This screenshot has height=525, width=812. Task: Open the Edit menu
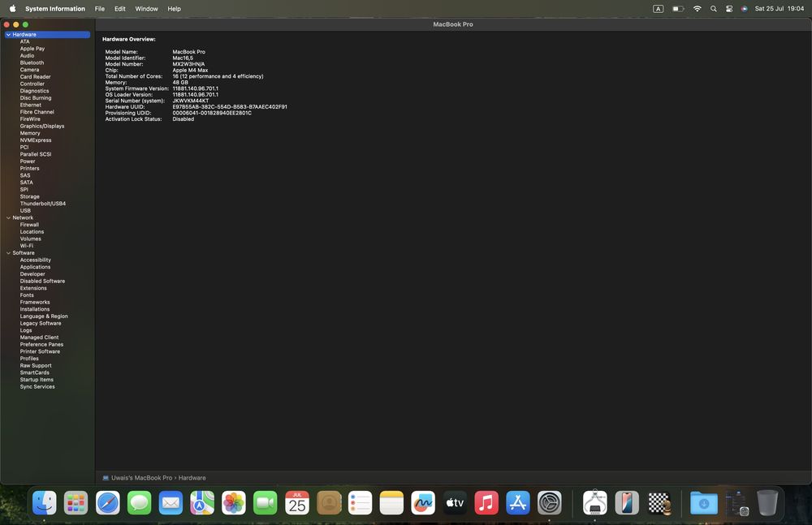click(120, 9)
